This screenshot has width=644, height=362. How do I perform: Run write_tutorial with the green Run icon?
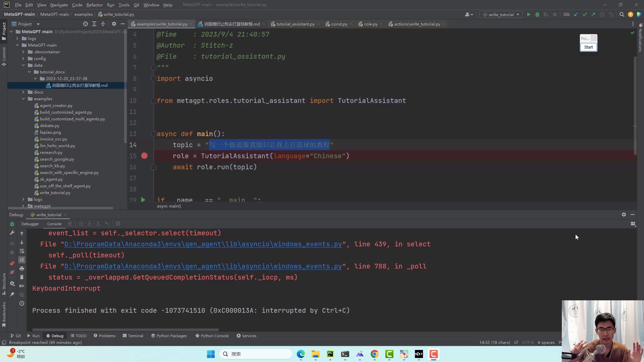click(x=529, y=14)
